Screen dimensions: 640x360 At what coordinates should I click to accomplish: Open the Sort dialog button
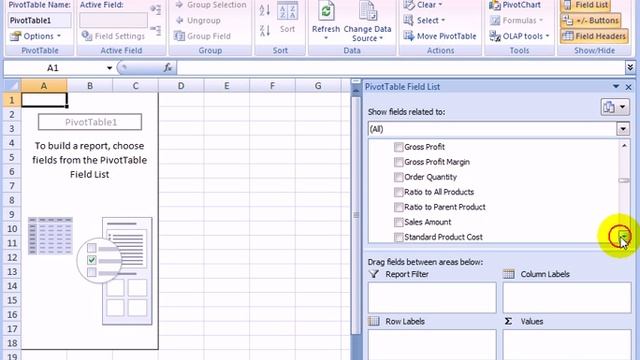click(x=287, y=17)
